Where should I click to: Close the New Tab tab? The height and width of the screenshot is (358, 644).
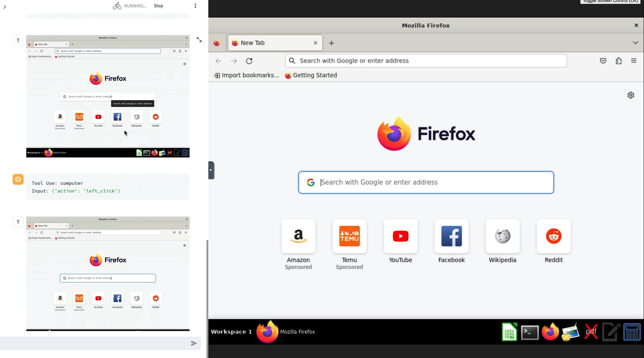pyautogui.click(x=316, y=43)
